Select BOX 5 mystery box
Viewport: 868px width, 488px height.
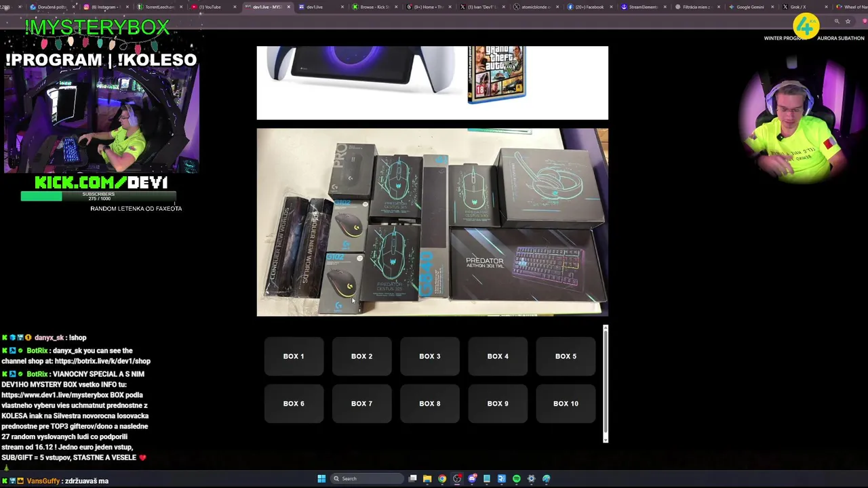pos(566,357)
